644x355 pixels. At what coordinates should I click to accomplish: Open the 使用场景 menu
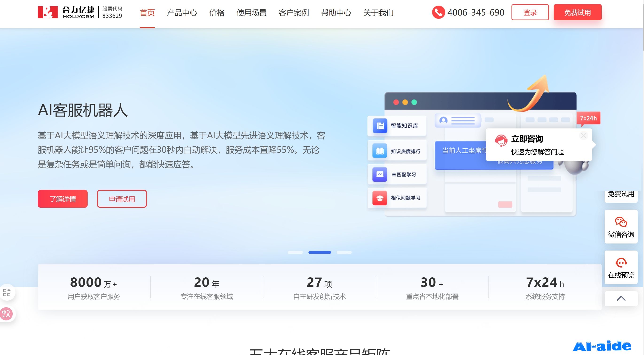click(251, 12)
